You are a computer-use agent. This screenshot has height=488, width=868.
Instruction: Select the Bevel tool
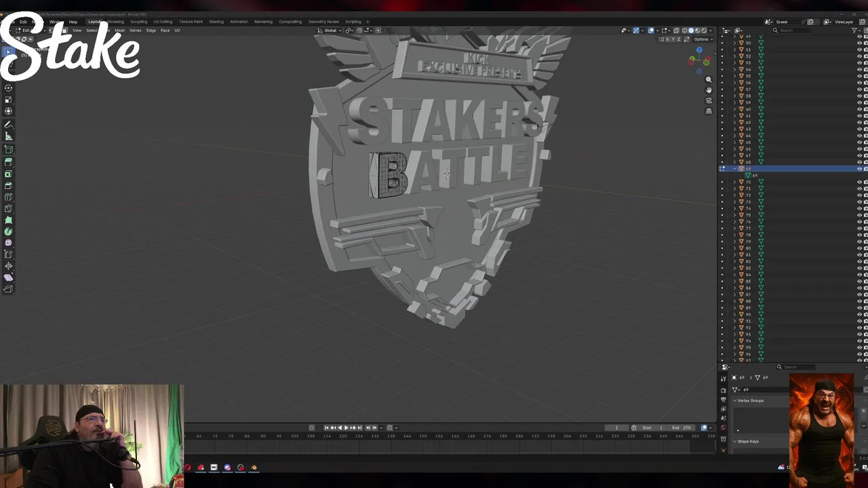pos(8,186)
